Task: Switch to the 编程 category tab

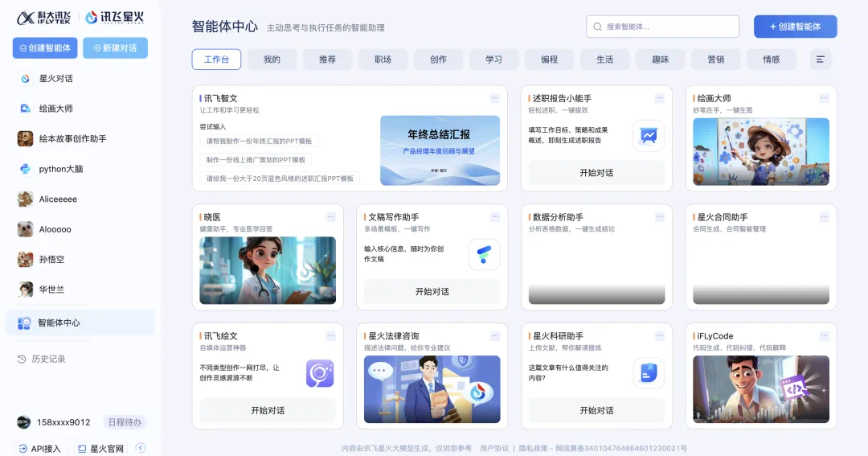Action: click(x=549, y=60)
